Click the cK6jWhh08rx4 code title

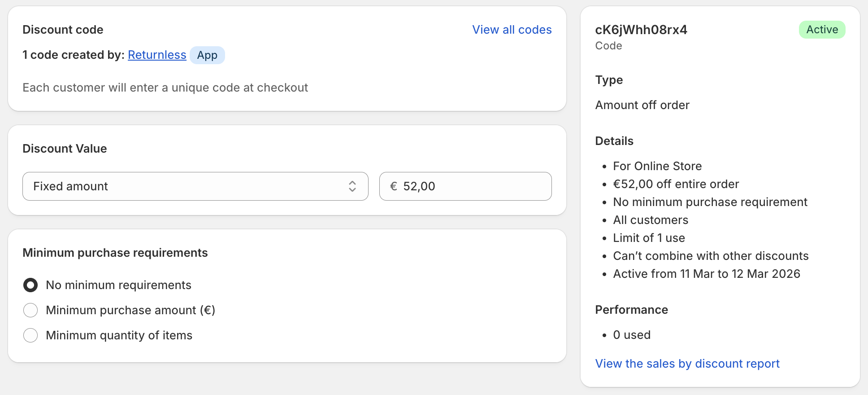pyautogui.click(x=641, y=30)
